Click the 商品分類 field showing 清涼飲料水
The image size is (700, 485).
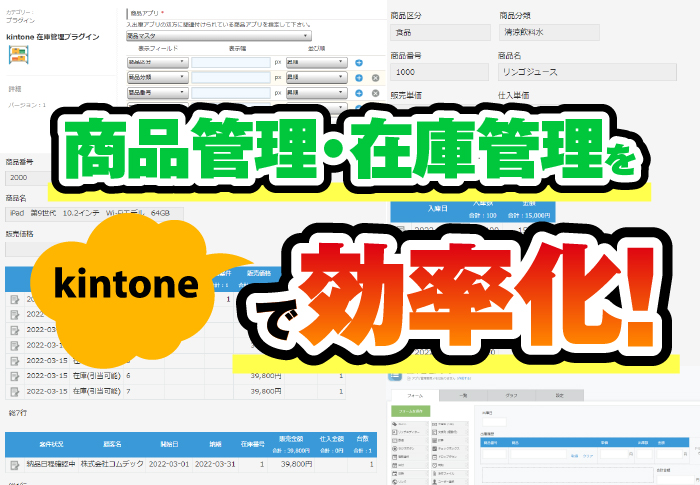pyautogui.click(x=549, y=32)
